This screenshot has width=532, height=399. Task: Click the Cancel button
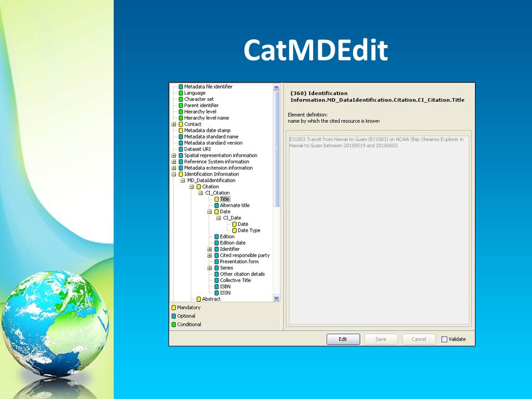tap(419, 339)
